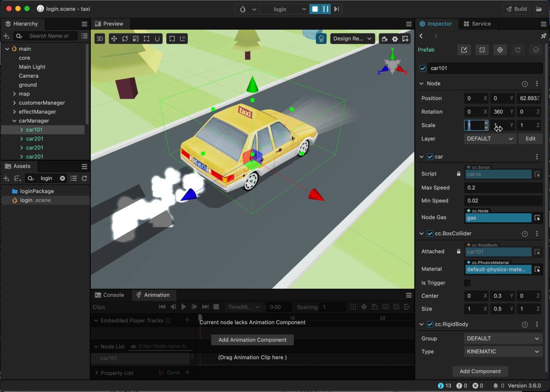The width and height of the screenshot is (550, 392).
Task: Switch to the Console tab
Action: point(109,295)
